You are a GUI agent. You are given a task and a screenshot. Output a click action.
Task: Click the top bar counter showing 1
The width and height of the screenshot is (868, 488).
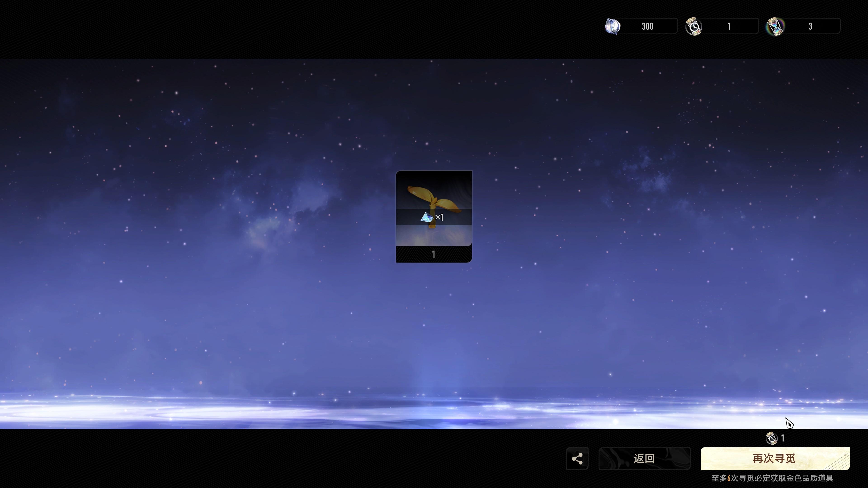(x=729, y=26)
